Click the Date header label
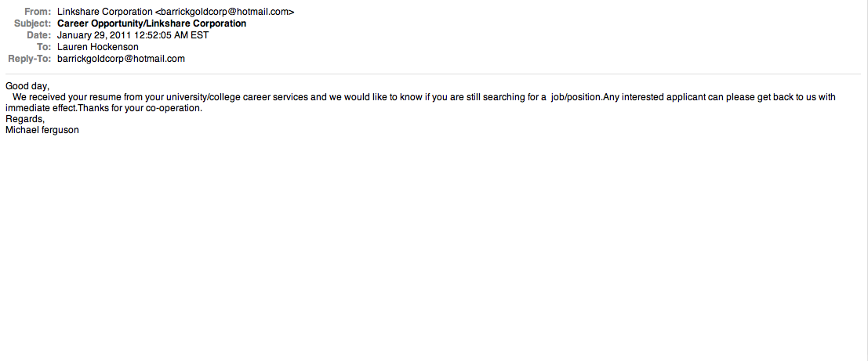This screenshot has height=361, width=868. point(38,34)
